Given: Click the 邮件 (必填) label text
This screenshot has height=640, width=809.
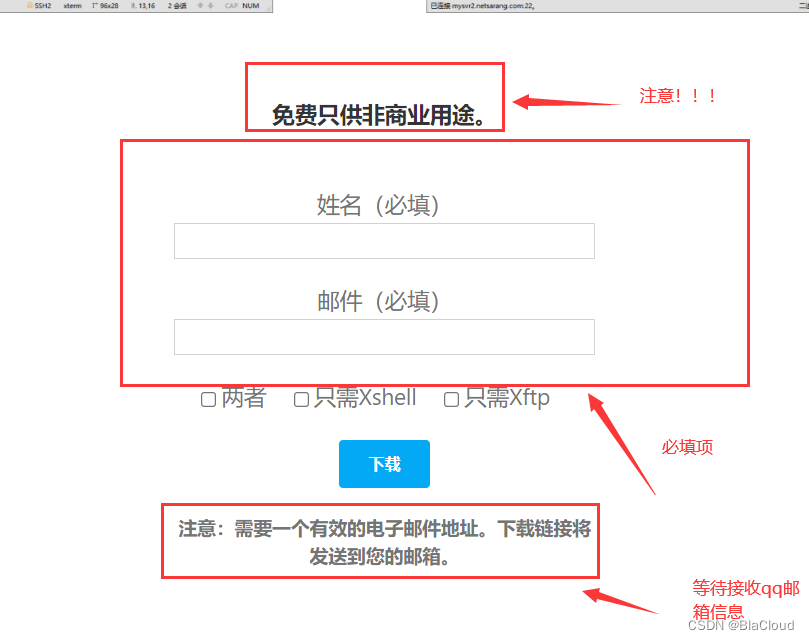Looking at the screenshot, I should (x=378, y=301).
